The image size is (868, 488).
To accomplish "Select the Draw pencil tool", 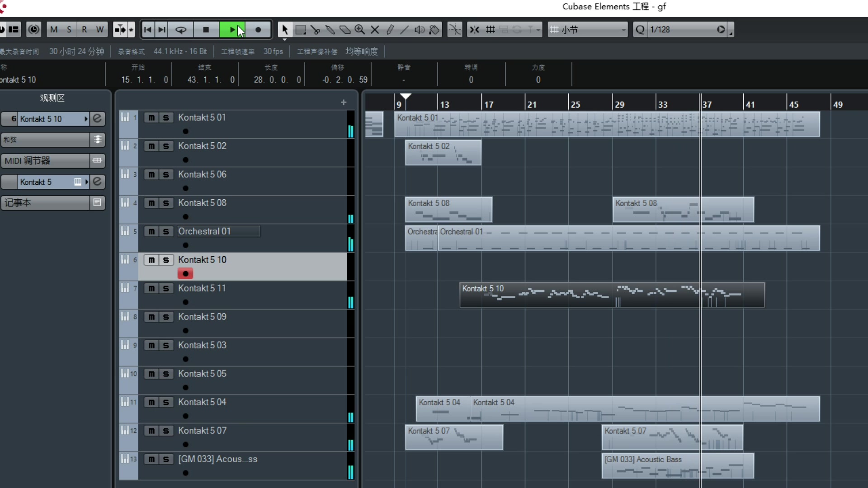I will click(390, 30).
